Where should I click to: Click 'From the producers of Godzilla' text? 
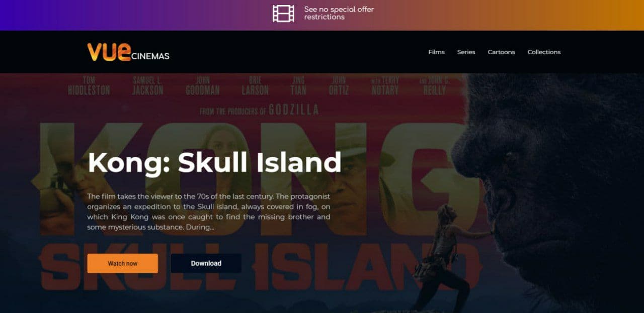click(259, 110)
